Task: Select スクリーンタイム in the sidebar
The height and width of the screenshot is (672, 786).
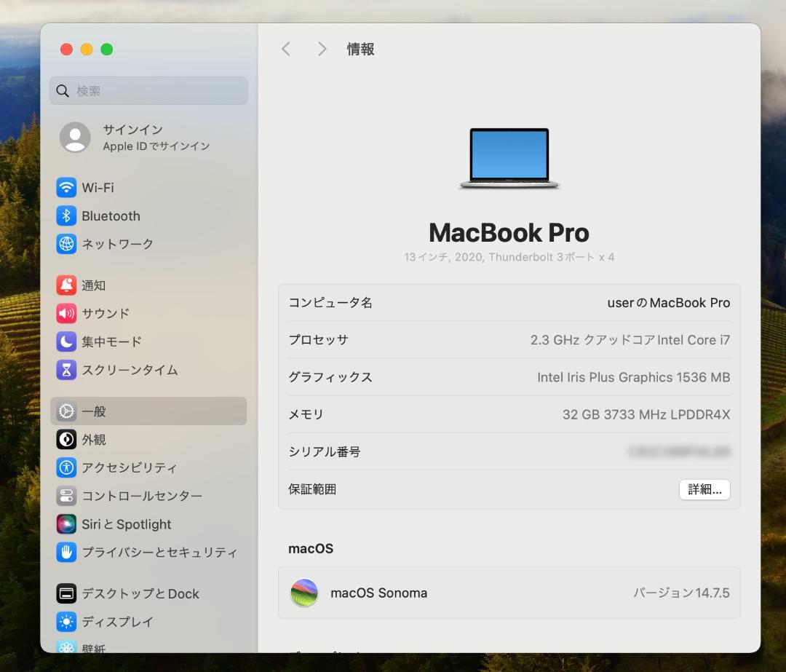Action: click(148, 370)
